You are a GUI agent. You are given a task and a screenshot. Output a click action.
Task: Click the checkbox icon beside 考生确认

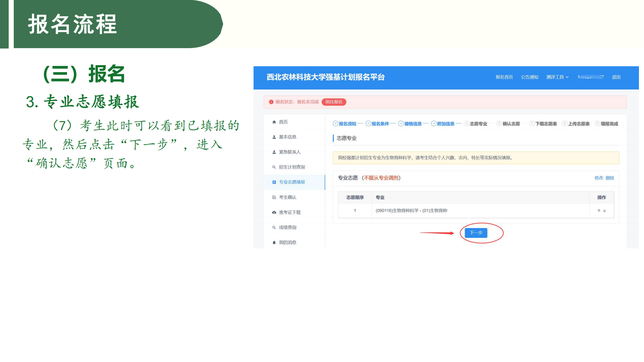click(274, 197)
